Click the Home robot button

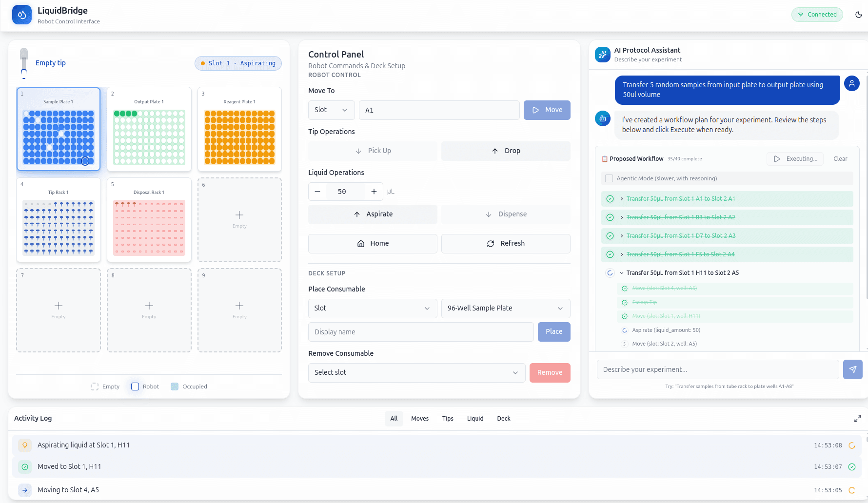coord(373,243)
